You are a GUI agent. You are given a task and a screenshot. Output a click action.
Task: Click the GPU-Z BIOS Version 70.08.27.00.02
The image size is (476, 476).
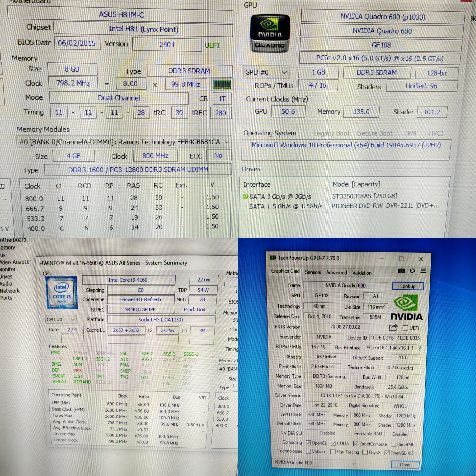345,327
